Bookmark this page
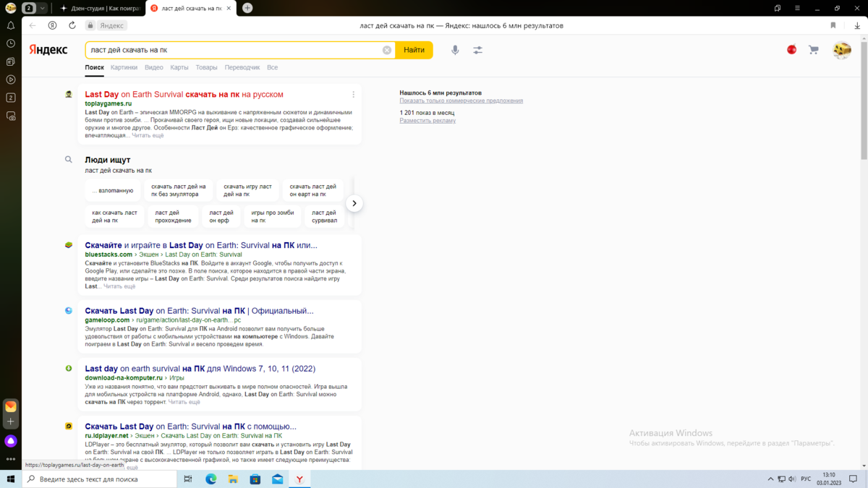The width and height of the screenshot is (868, 488). [x=833, y=25]
